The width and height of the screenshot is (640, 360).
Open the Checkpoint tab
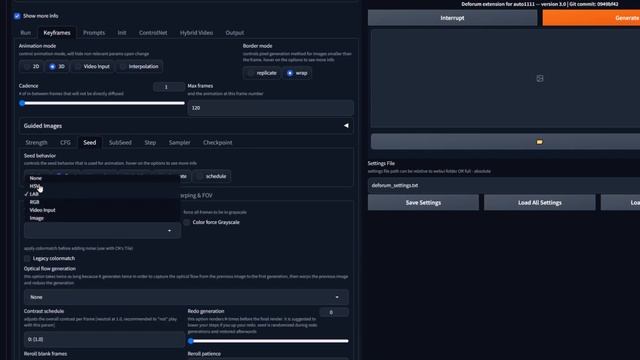pyautogui.click(x=218, y=142)
